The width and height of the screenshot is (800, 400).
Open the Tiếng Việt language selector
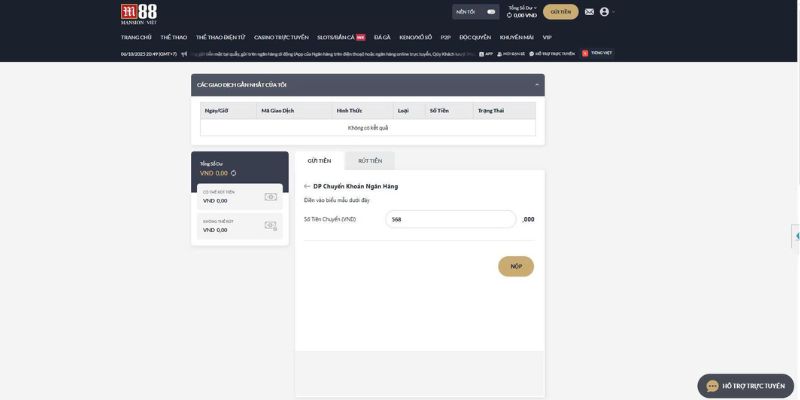pos(597,53)
